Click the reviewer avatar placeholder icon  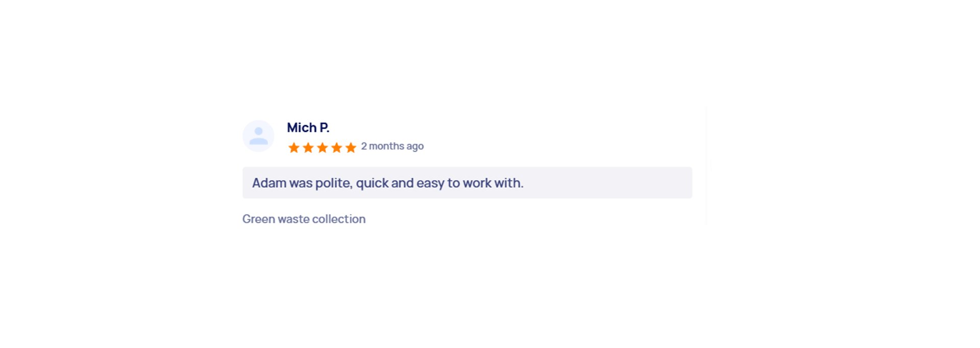coord(258,136)
